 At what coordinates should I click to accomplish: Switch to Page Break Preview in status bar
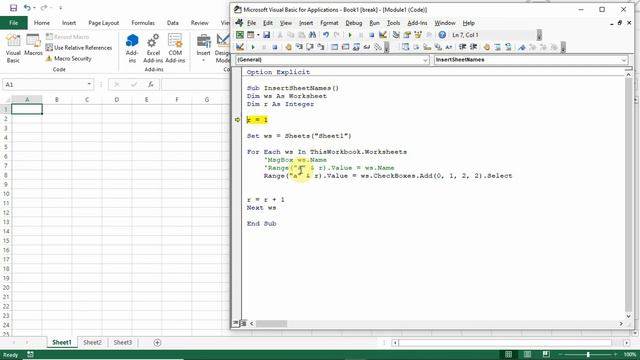tap(546, 354)
